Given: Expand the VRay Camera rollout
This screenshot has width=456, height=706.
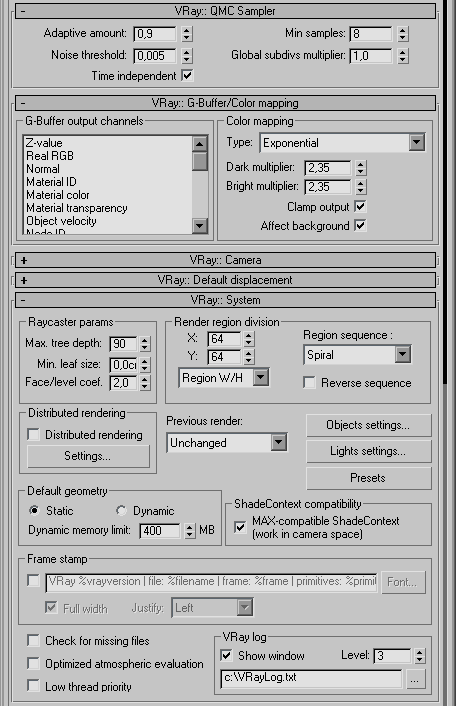Looking at the screenshot, I should [225, 260].
